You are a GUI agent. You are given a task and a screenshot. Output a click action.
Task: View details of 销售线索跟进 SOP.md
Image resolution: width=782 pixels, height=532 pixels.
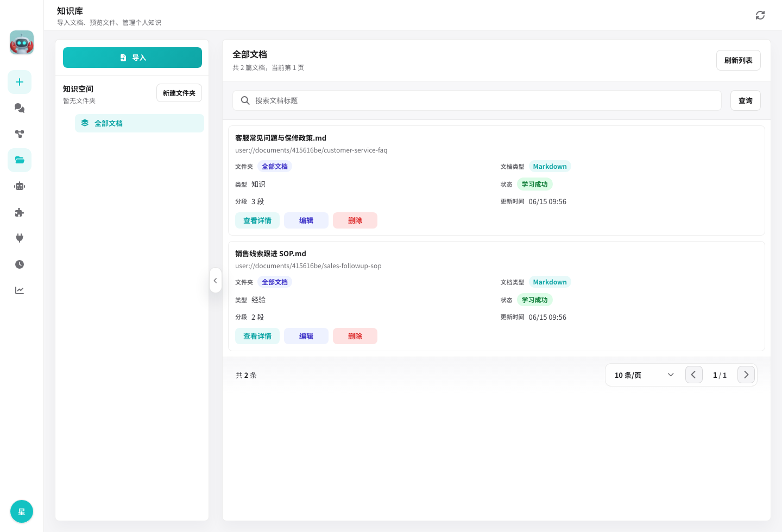[257, 336]
